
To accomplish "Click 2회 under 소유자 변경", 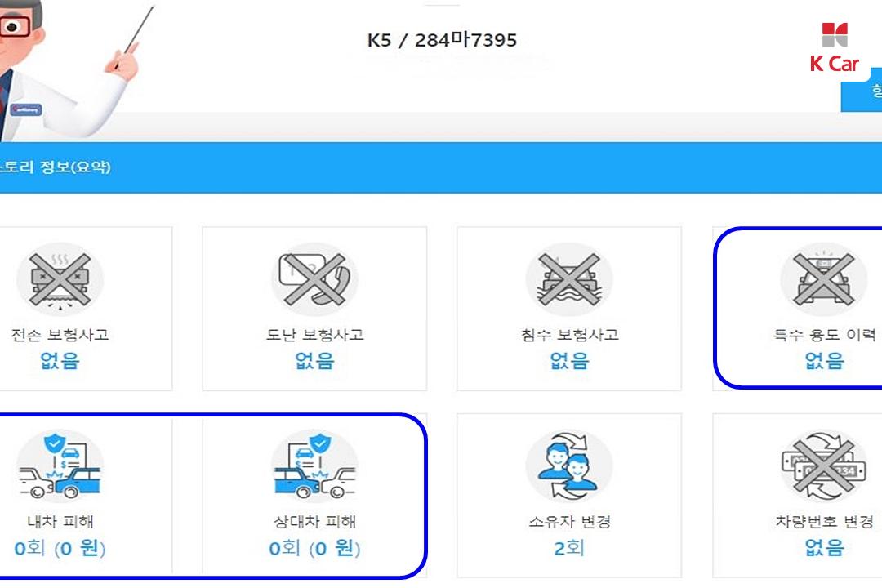I will (x=569, y=547).
